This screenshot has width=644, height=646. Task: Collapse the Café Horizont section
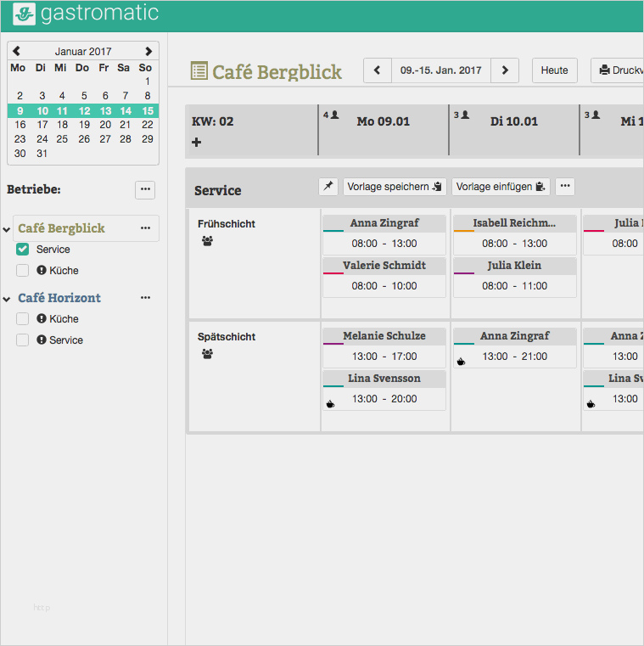(7, 299)
